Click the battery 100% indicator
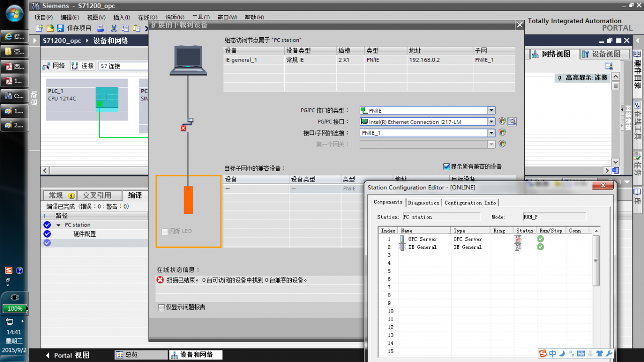The height and width of the screenshot is (362, 644). pos(14,308)
